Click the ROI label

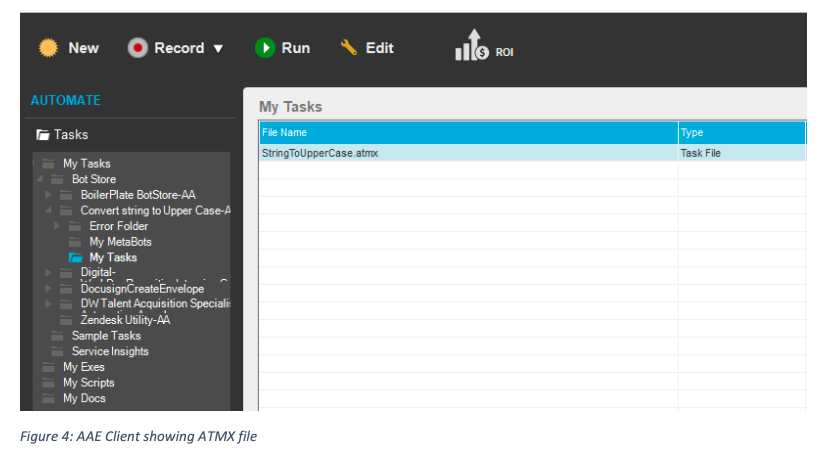click(x=504, y=52)
